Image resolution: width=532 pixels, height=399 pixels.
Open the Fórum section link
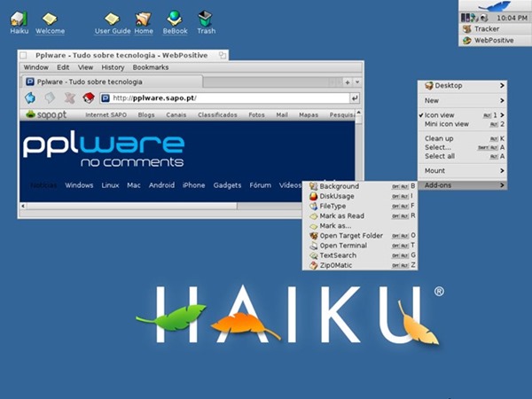coord(260,185)
